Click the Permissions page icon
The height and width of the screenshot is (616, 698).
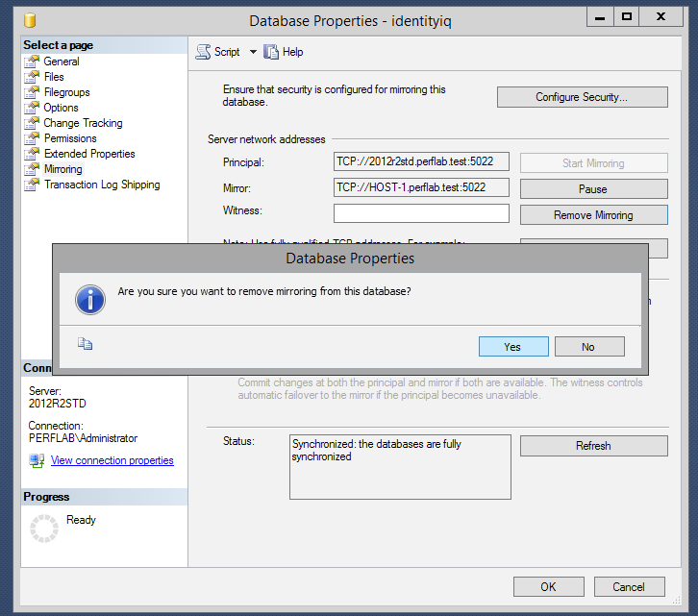(x=32, y=138)
